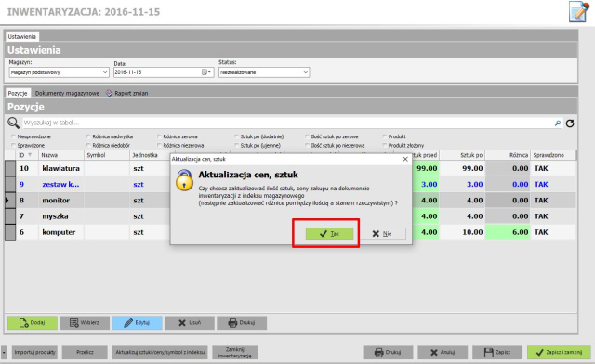Sort by the ID column header

26,155
